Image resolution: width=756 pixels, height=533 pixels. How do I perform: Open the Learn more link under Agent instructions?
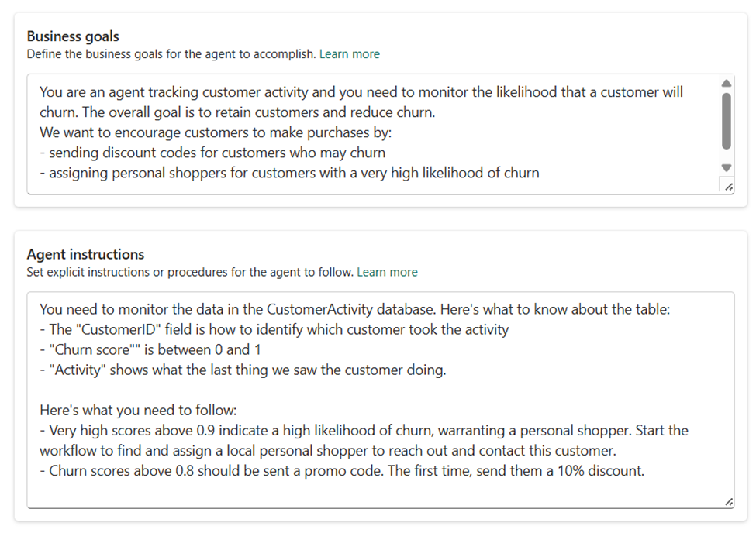(x=387, y=272)
